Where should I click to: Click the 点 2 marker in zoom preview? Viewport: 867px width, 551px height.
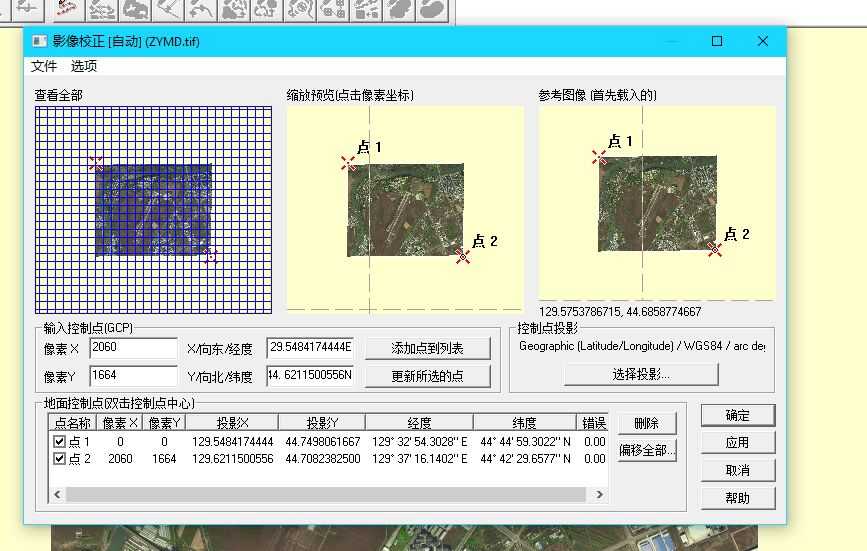(x=463, y=256)
